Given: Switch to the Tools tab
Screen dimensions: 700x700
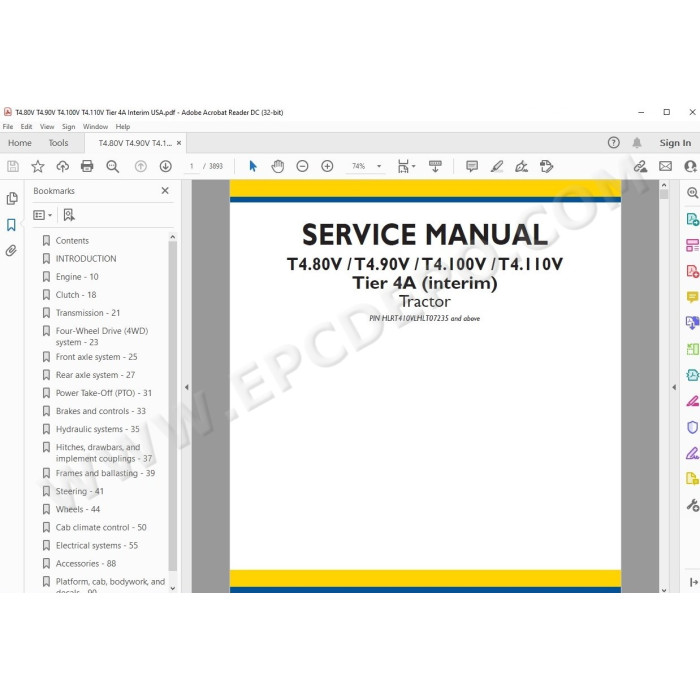Looking at the screenshot, I should coord(58,143).
